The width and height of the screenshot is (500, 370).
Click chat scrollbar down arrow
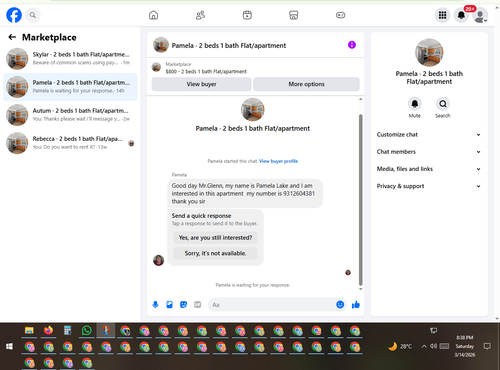[x=360, y=289]
